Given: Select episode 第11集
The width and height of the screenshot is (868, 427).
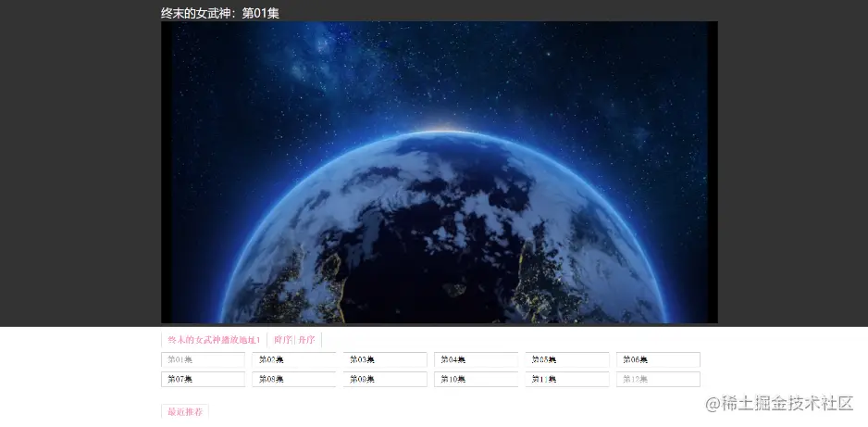Looking at the screenshot, I should click(x=567, y=380).
